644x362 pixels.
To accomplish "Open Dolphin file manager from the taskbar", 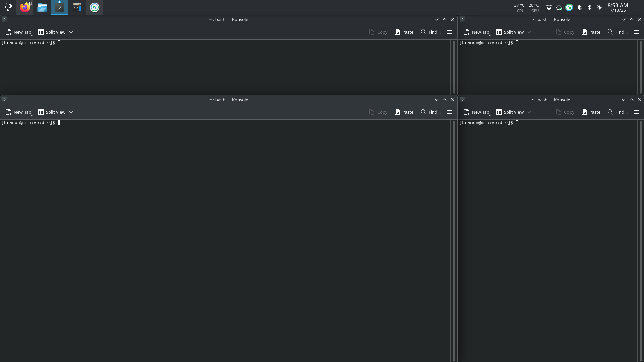I will (x=42, y=7).
